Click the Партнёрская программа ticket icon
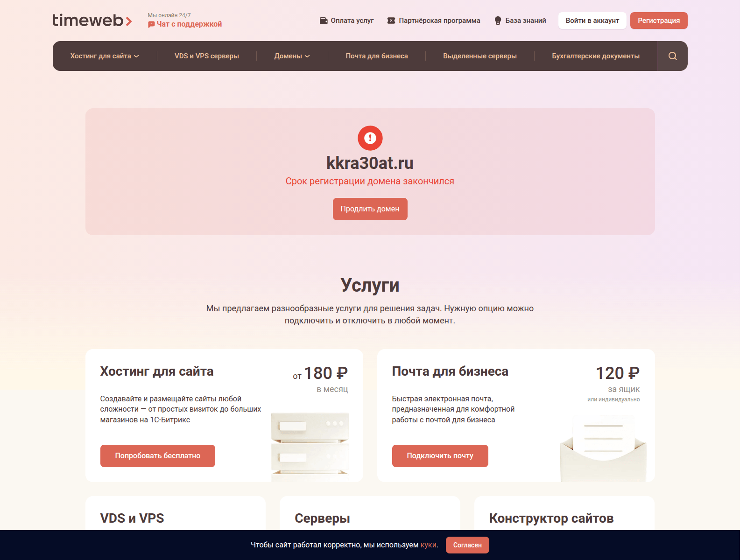The height and width of the screenshot is (560, 747). pos(391,21)
